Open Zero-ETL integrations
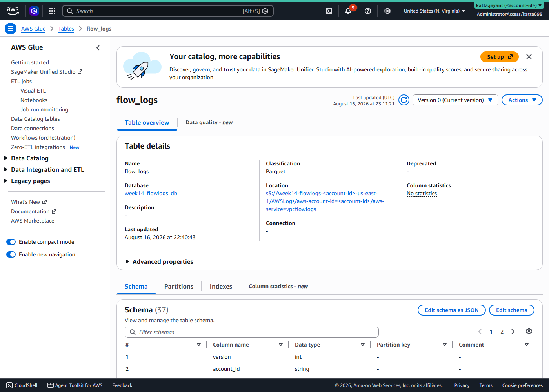The image size is (549, 392). click(38, 147)
